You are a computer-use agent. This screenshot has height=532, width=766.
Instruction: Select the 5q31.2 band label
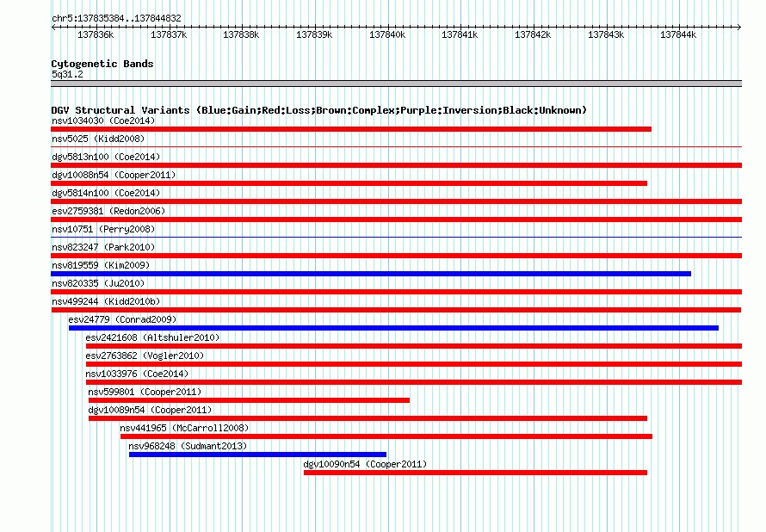click(x=67, y=74)
